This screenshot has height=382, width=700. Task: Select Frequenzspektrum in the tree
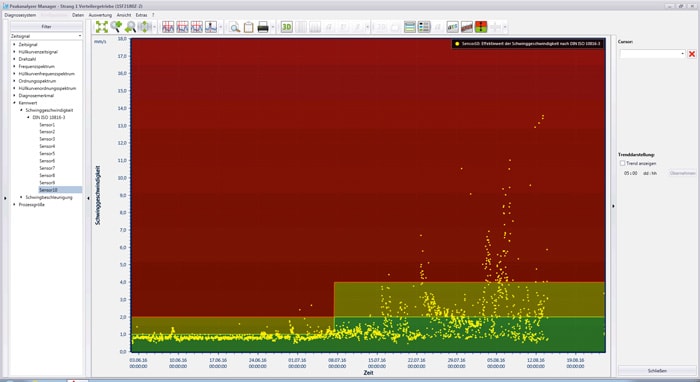click(x=37, y=66)
